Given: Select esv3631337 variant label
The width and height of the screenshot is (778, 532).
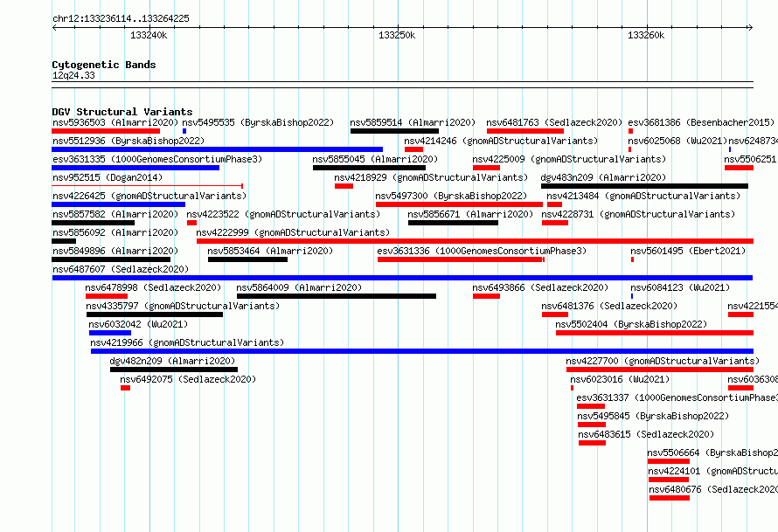Looking at the screenshot, I should pyautogui.click(x=677, y=397).
